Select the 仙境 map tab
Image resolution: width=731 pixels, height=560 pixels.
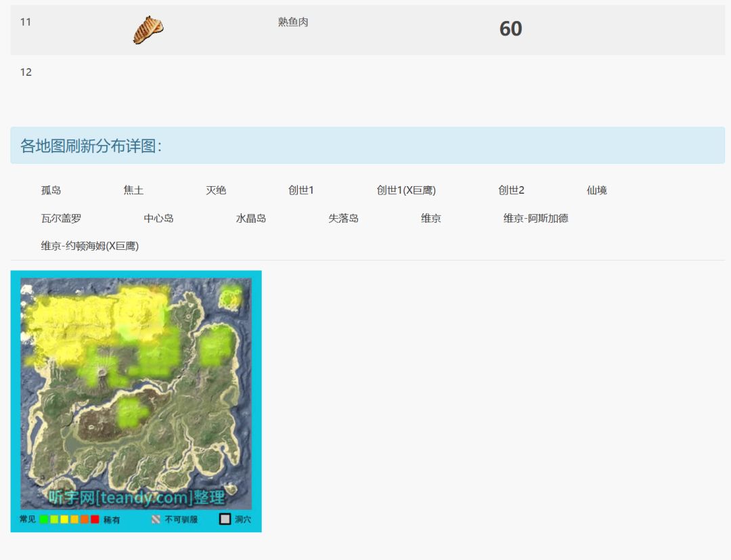[597, 190]
